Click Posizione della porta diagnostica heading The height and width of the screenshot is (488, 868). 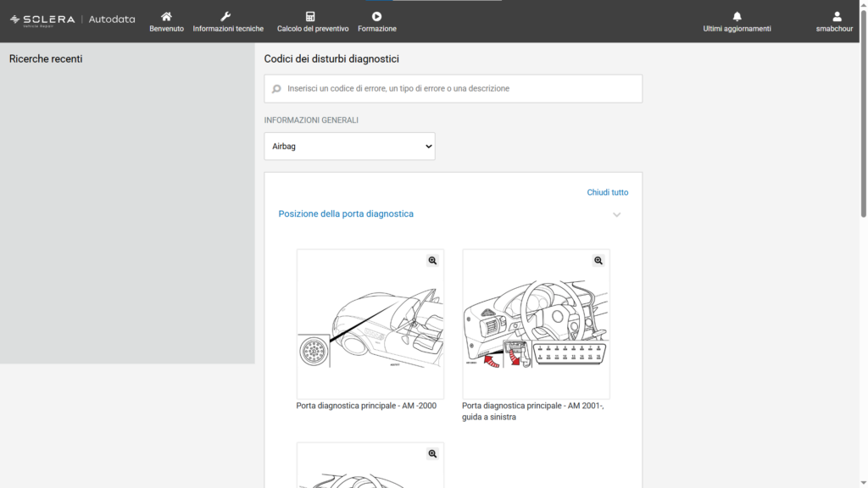pos(346,213)
